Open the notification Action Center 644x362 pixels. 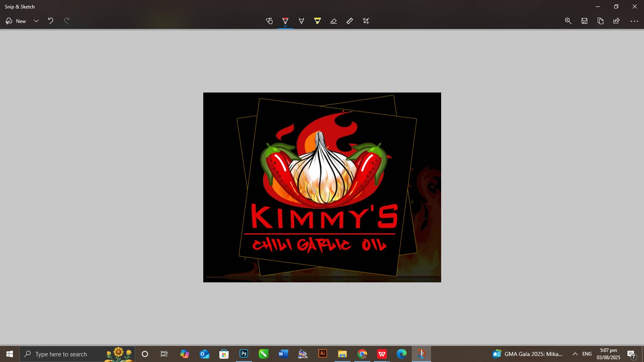coord(632,354)
